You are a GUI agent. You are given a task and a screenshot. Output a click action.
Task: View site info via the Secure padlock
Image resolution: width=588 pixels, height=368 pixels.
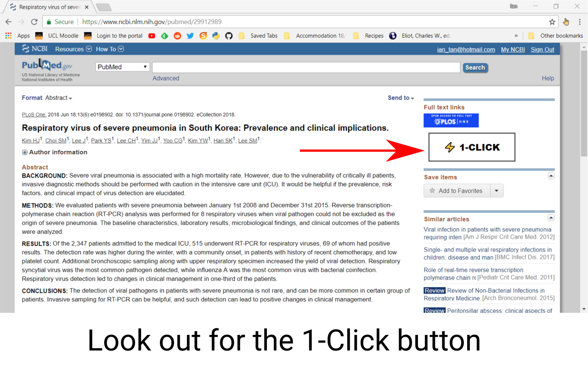pyautogui.click(x=60, y=22)
